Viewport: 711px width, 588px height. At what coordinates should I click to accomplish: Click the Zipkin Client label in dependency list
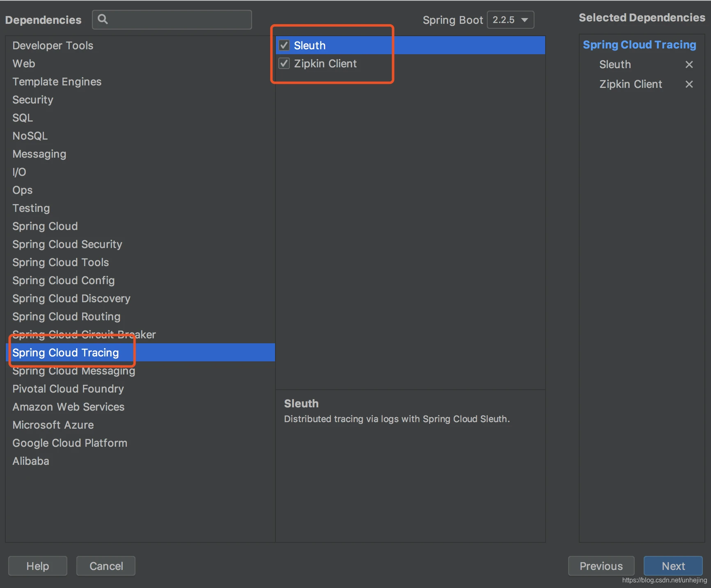(325, 64)
